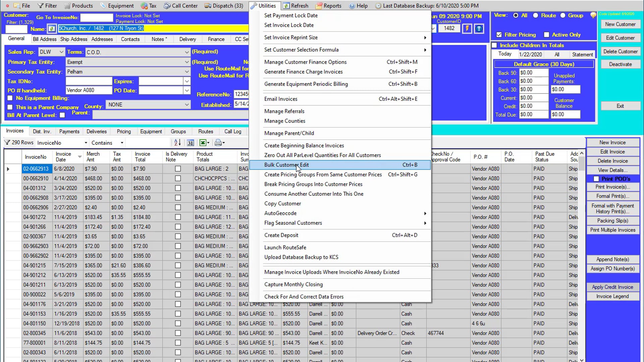Expand the Sales Rep dropdown
This screenshot has width=644, height=362.
pyautogui.click(x=61, y=52)
